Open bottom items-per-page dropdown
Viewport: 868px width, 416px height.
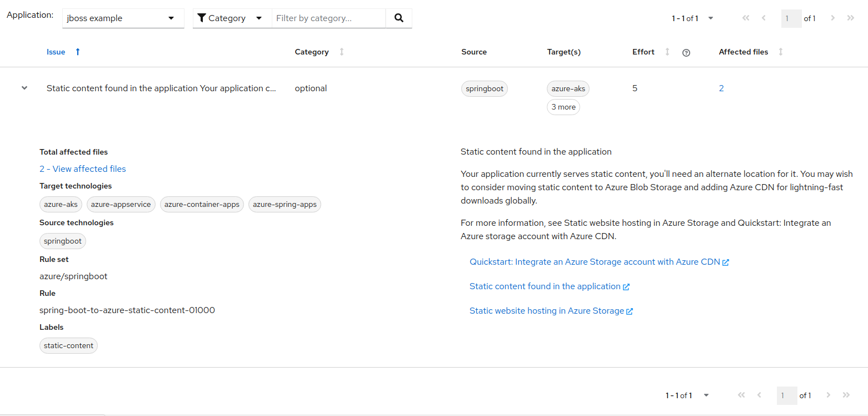[x=687, y=395]
